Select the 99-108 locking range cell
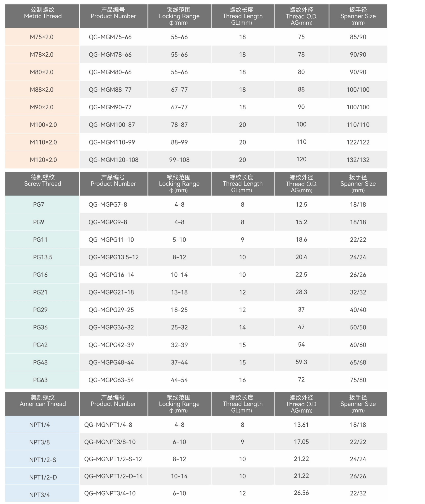Image resolution: width=425 pixels, height=504 pixels. click(179, 160)
